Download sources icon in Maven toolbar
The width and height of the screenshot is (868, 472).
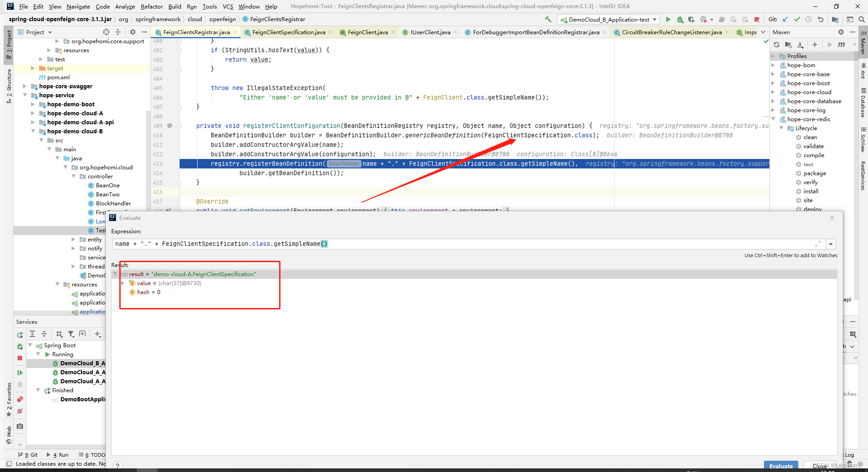(x=800, y=45)
